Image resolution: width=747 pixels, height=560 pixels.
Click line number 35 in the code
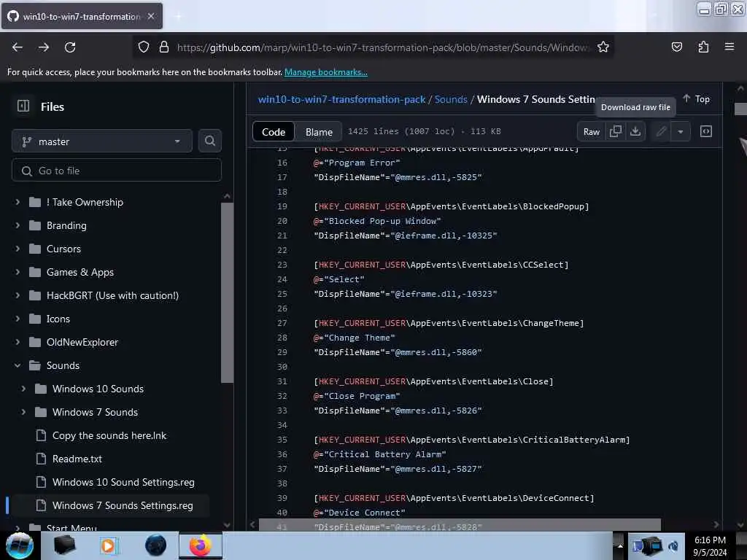pos(282,440)
